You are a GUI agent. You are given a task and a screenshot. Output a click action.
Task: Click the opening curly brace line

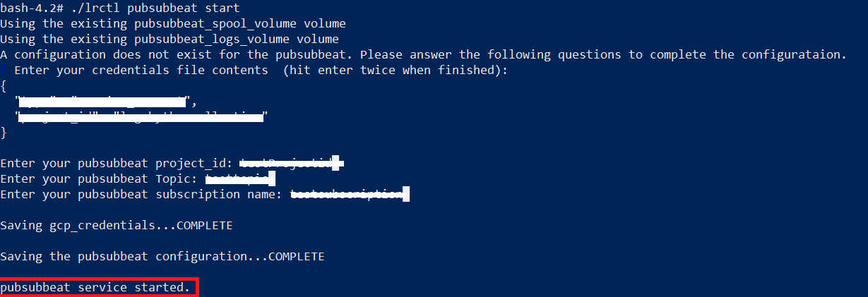[4, 85]
